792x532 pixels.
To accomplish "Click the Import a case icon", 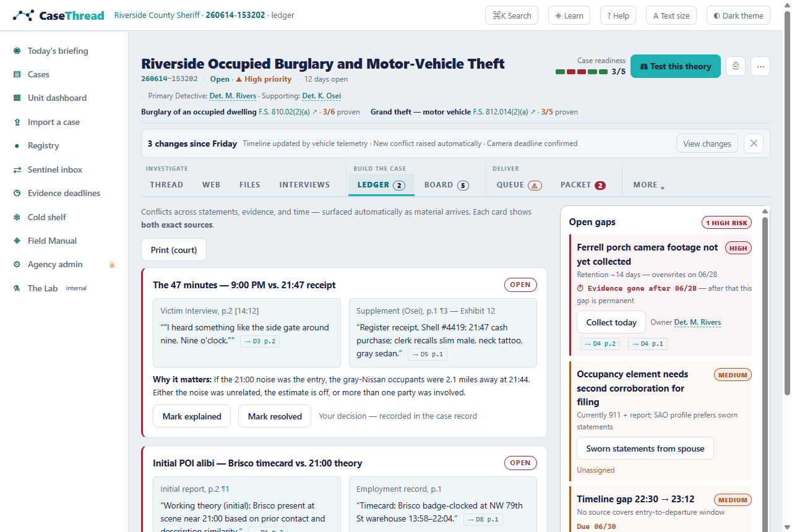I will click(x=17, y=122).
